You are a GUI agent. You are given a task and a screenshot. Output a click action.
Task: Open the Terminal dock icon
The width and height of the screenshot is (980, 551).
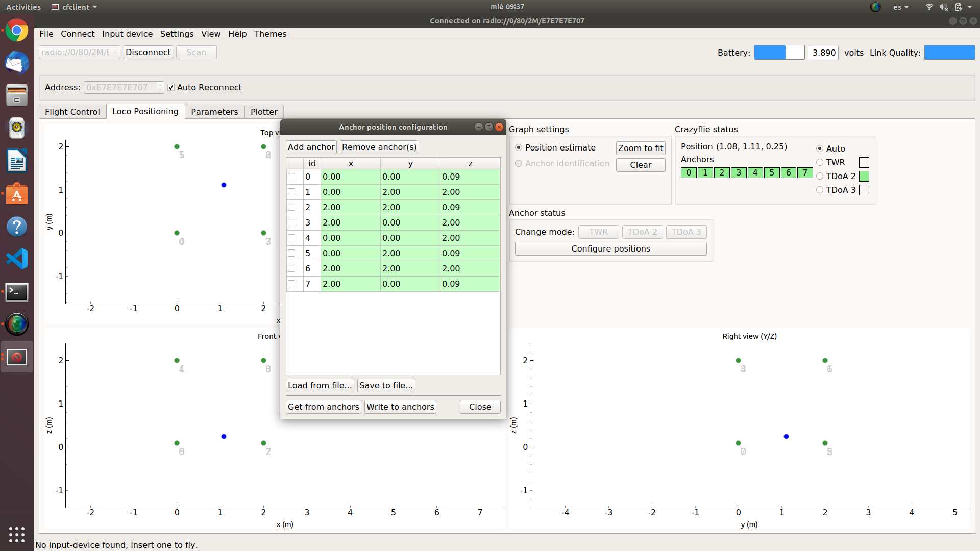[x=17, y=292]
